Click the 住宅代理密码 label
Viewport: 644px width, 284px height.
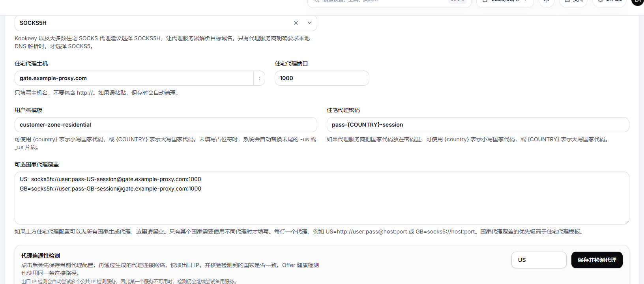tap(343, 110)
